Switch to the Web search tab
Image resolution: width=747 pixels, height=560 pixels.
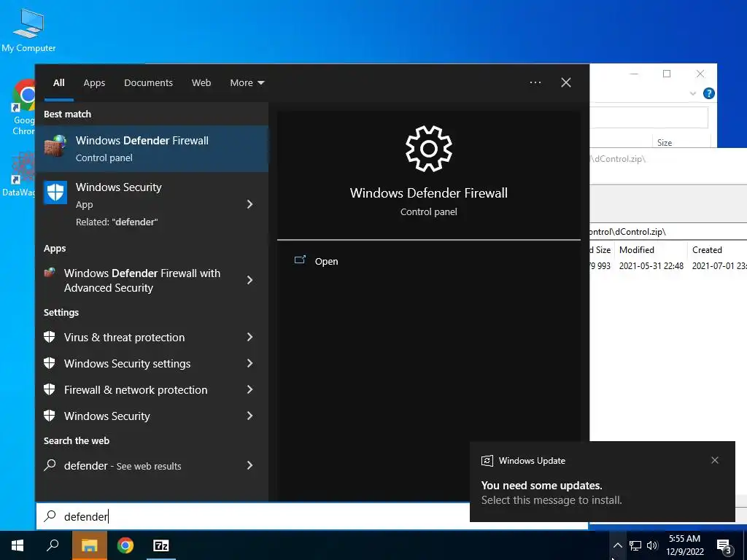click(201, 83)
